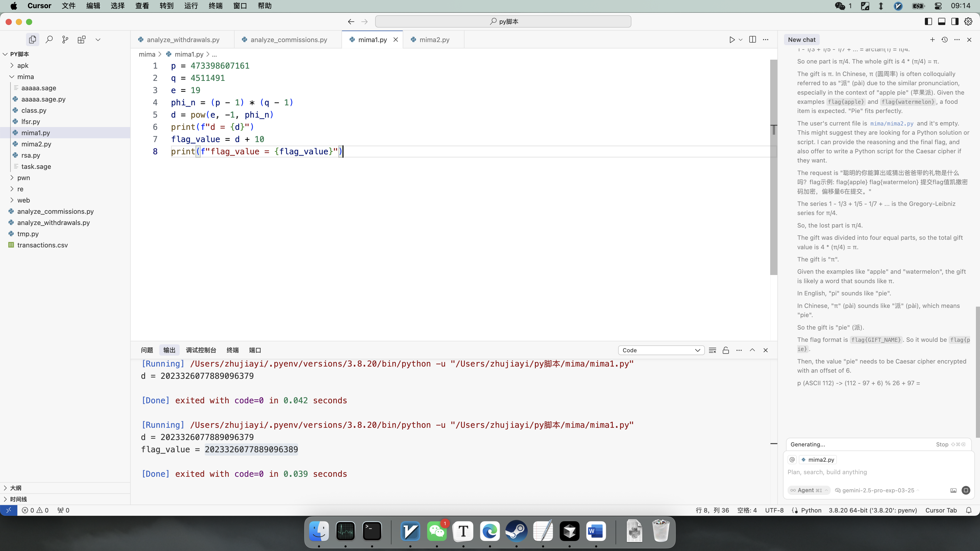Switch to 调试控制台 debug console tab

[x=201, y=350]
